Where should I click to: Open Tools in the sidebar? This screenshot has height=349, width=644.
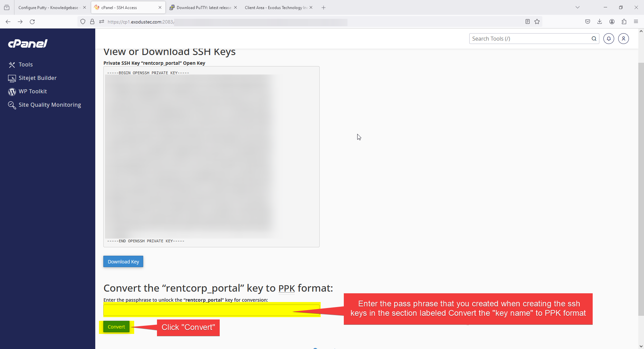25,64
